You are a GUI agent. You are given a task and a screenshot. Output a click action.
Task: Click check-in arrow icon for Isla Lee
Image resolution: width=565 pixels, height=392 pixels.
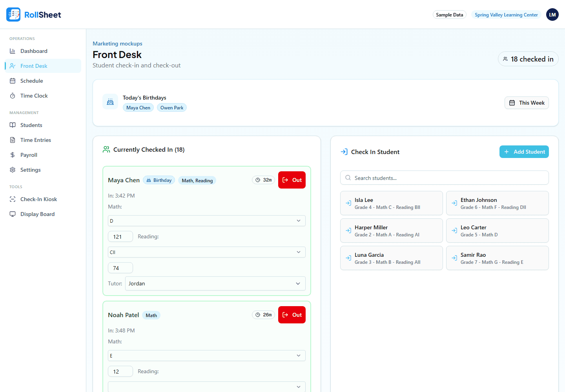click(348, 203)
